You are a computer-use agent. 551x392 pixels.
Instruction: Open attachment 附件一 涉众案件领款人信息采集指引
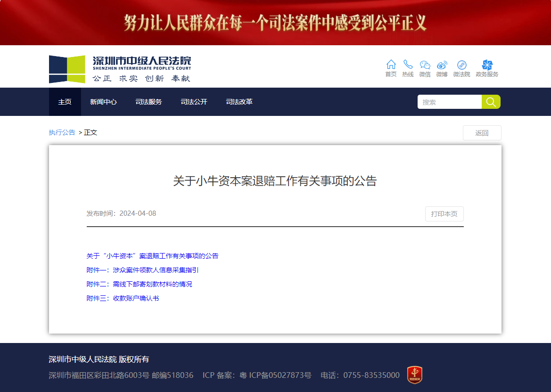coord(142,270)
